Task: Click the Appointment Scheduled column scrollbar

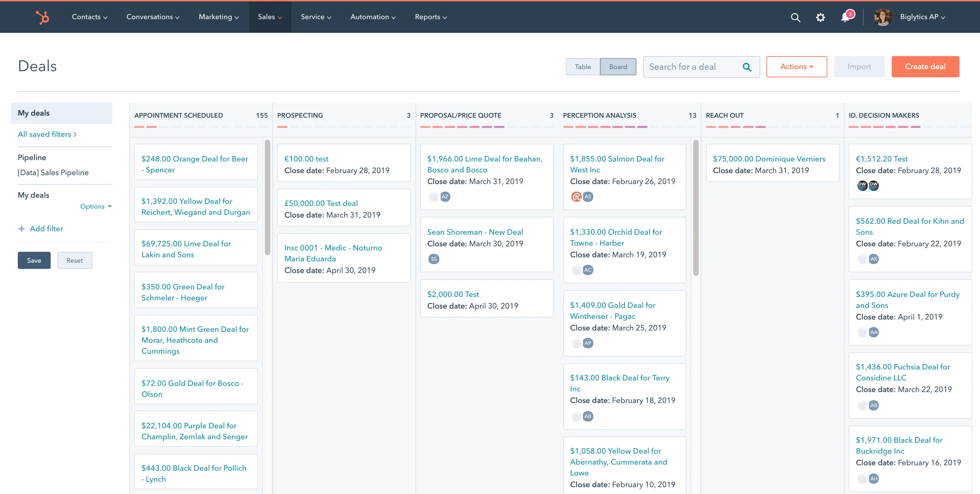Action: click(268, 197)
